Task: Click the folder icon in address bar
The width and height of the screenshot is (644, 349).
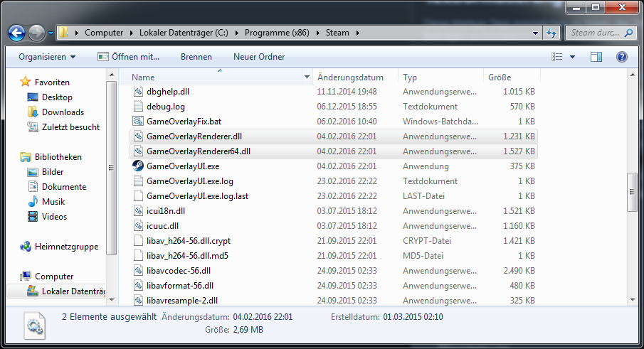Action: click(x=63, y=33)
